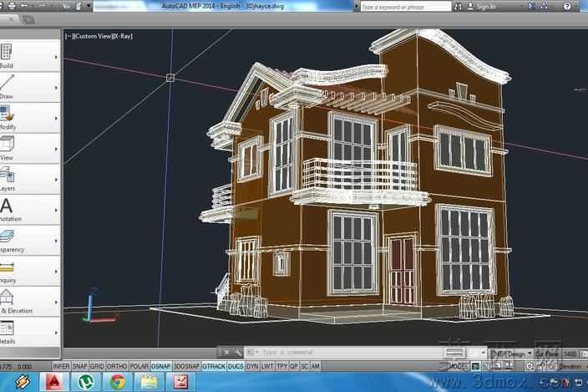Click the Autodesk Exchange X icon

(531, 7)
